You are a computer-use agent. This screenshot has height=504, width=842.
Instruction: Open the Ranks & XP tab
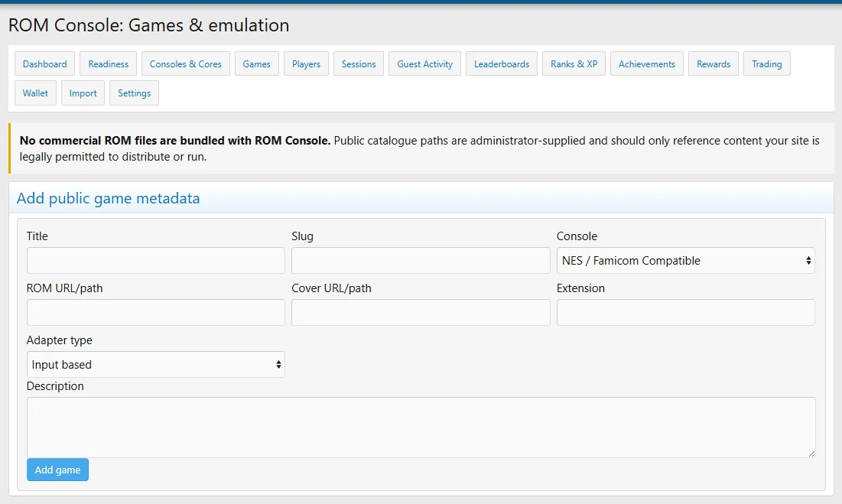(x=574, y=64)
